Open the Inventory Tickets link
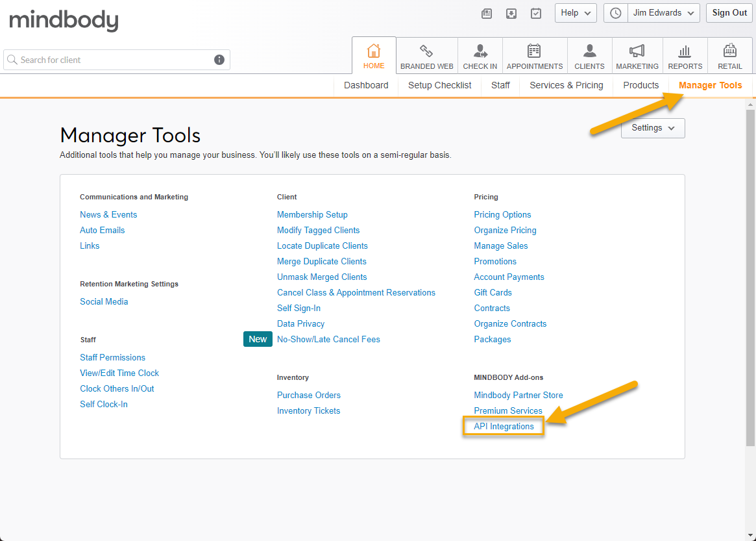This screenshot has height=541, width=756. (308, 410)
